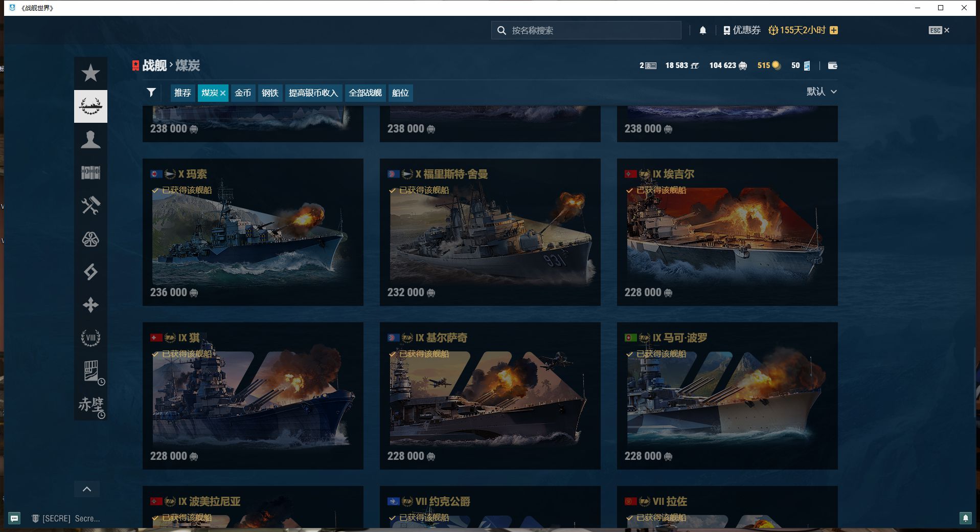Click the plus icon to extend premium time
980x532 pixels.
834,30
